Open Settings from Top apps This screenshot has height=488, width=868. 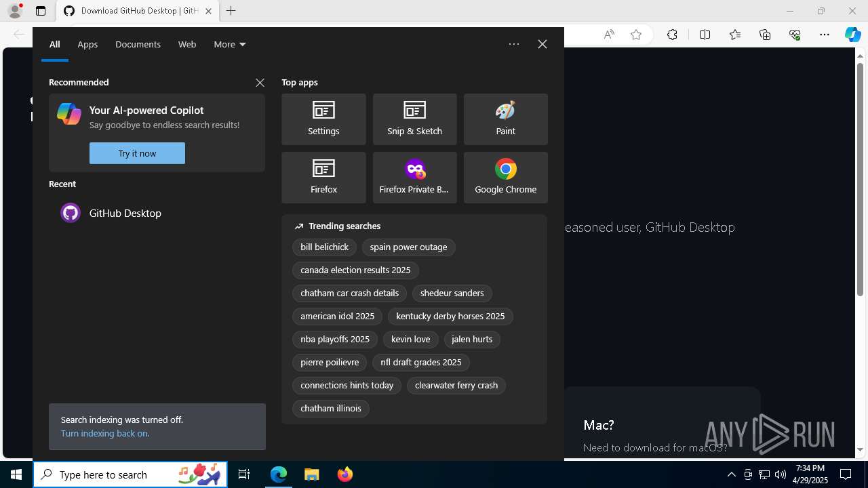point(323,119)
